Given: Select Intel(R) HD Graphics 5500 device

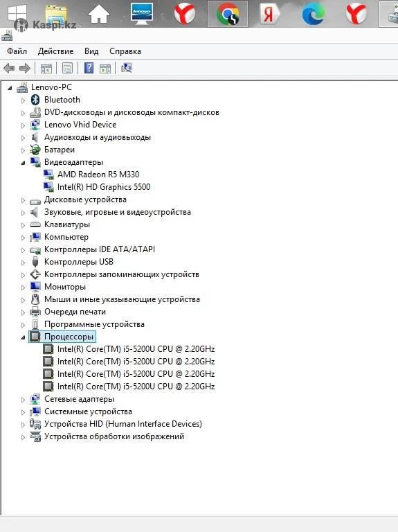Looking at the screenshot, I should point(104,187).
